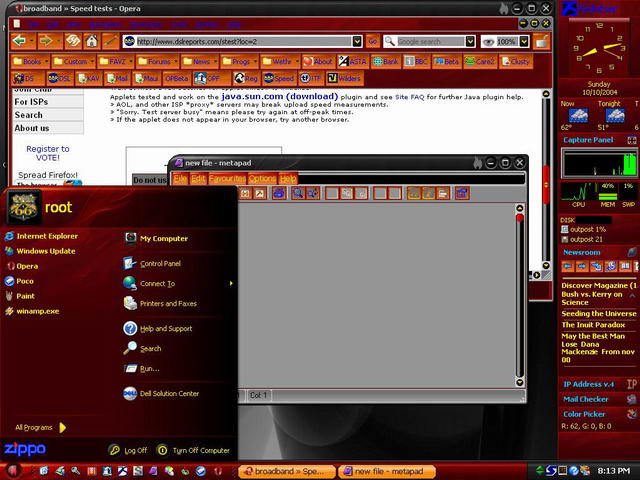The image size is (640, 480).
Task: Expand the Progs bookmark folder
Action: coord(239,61)
